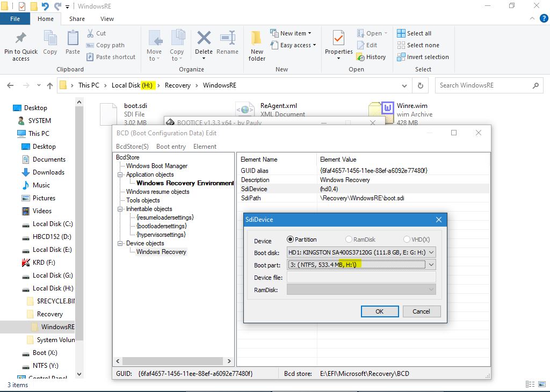Create a folder with New folder icon
Image resolution: width=550 pixels, height=392 pixels.
click(257, 40)
